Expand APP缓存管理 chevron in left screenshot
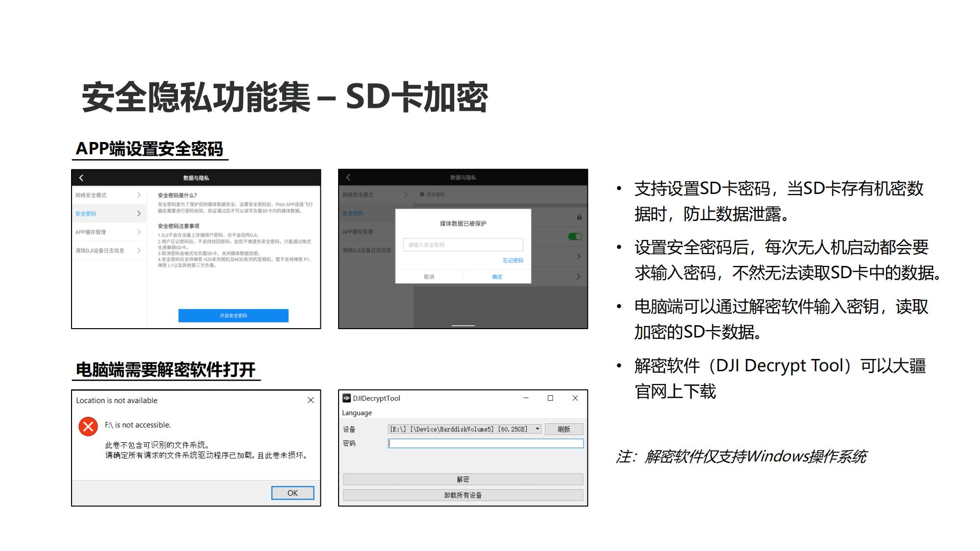The width and height of the screenshot is (980, 551). (x=139, y=232)
